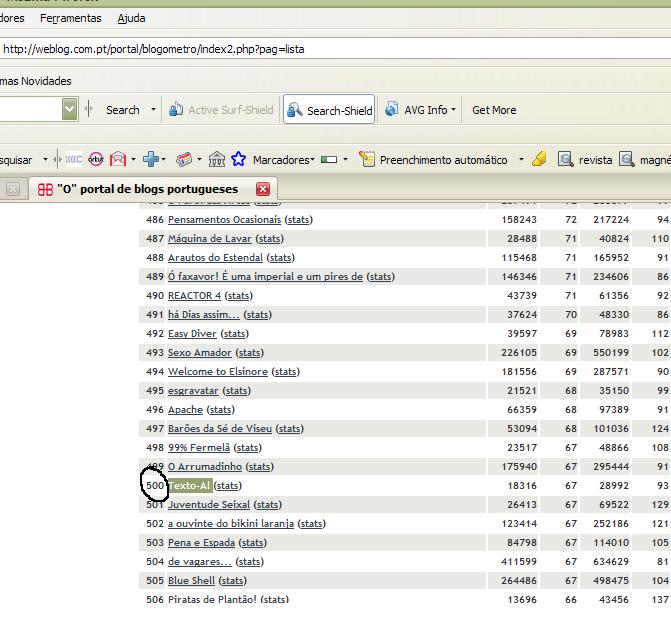
Task: Click visits value 226105 for Sexo Amador
Action: coord(519,353)
